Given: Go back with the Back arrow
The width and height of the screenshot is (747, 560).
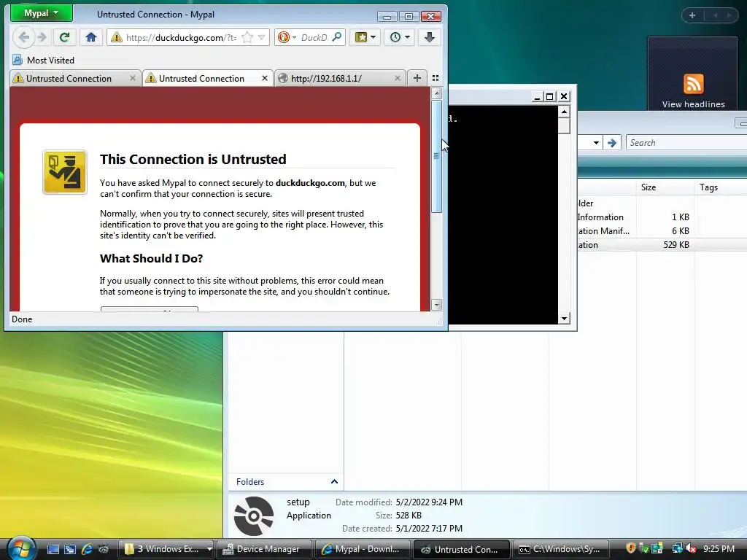Looking at the screenshot, I should (23, 37).
